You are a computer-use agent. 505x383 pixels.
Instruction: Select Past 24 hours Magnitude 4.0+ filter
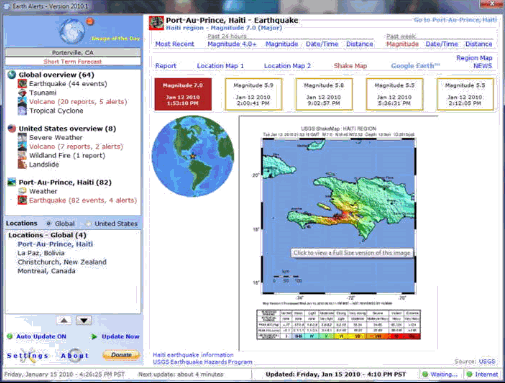click(232, 44)
